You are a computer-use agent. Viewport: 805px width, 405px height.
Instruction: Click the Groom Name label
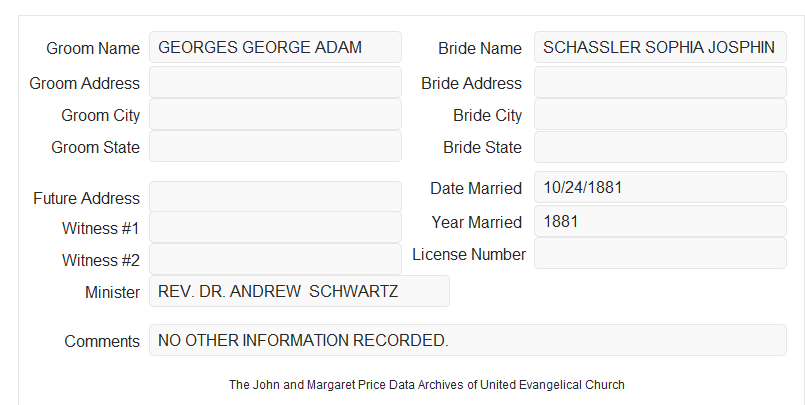click(x=93, y=48)
